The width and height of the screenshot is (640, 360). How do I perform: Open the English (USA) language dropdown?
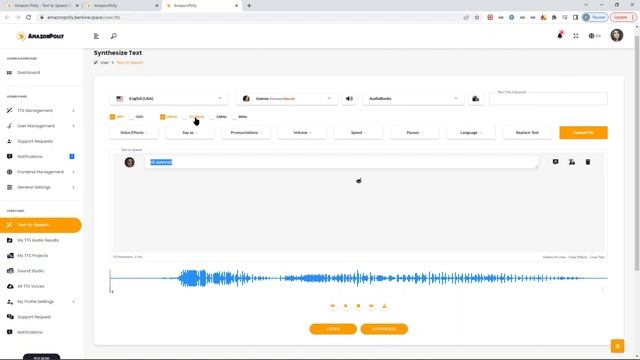tap(169, 98)
